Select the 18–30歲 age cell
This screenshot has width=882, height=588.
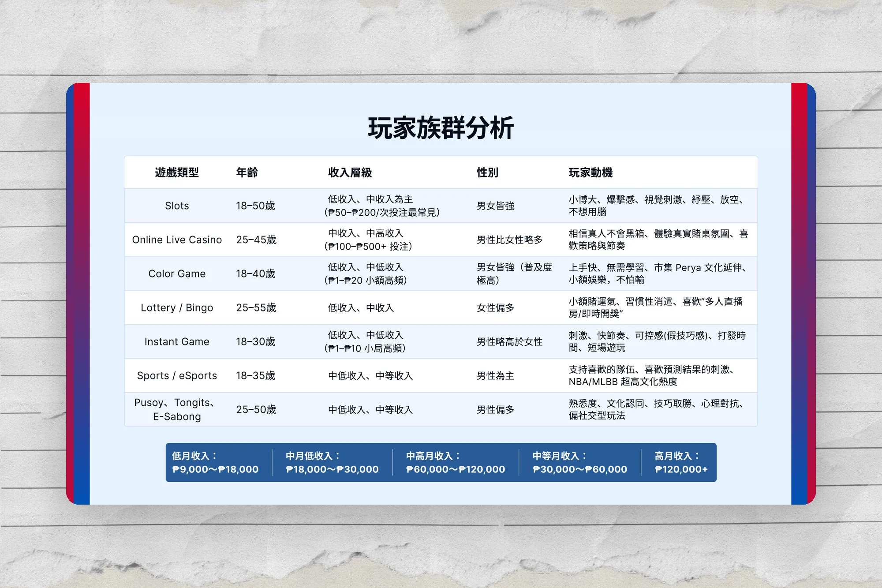(256, 342)
